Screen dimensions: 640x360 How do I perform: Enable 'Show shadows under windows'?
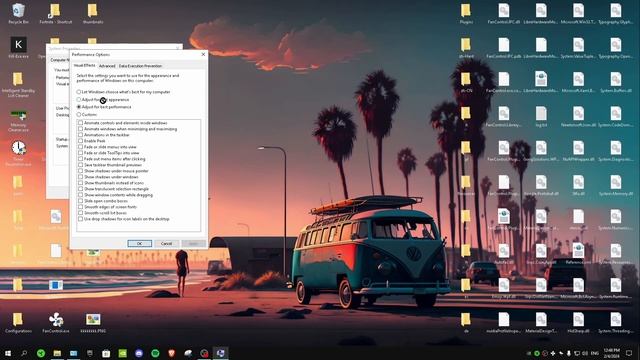80,177
